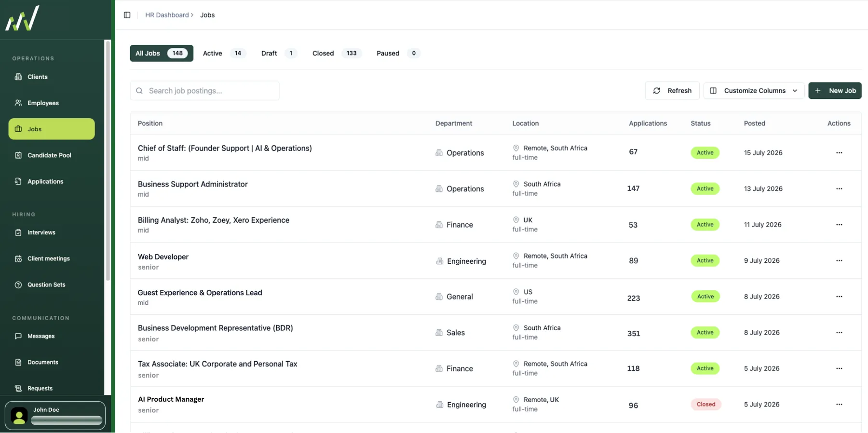The width and height of the screenshot is (868, 433).
Task: Open Clients in the sidebar
Action: 52,77
